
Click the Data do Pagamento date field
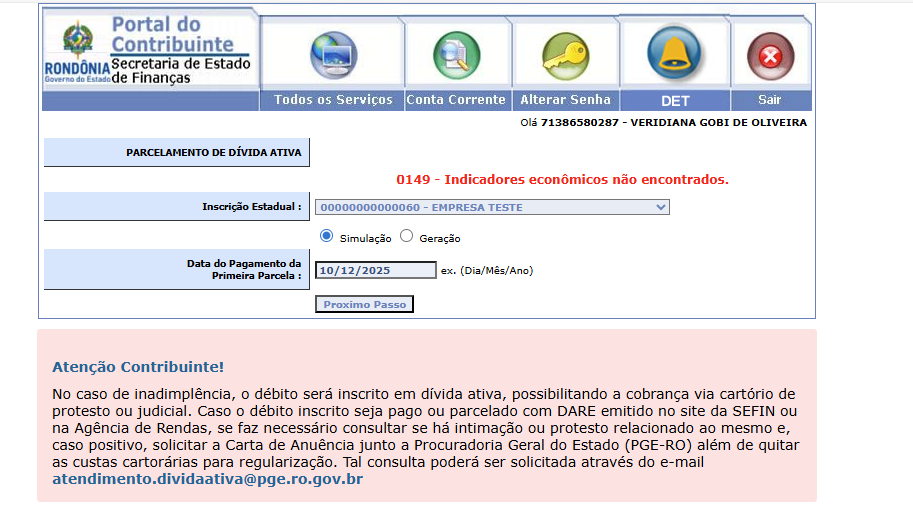point(376,270)
